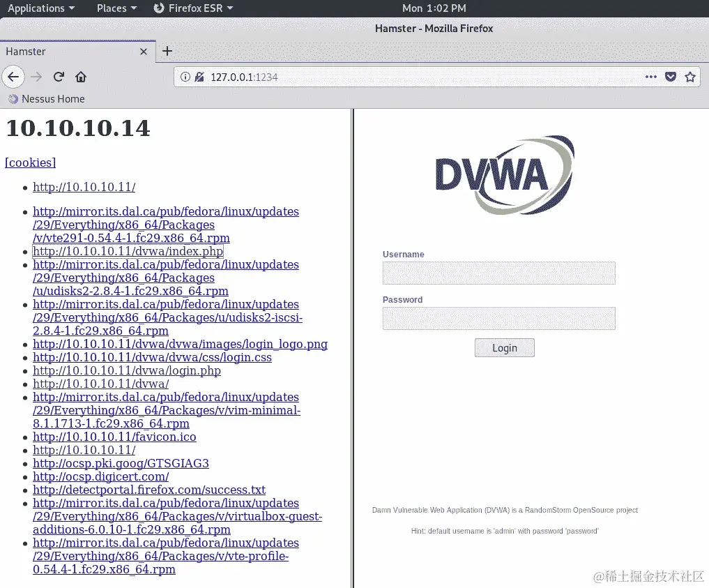
Task: Open the http://10.10.10.11/ link below favicon.ico
Action: [x=84, y=450]
